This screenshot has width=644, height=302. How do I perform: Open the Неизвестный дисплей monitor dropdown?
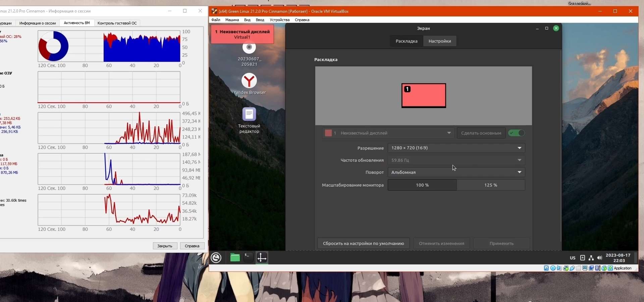388,133
